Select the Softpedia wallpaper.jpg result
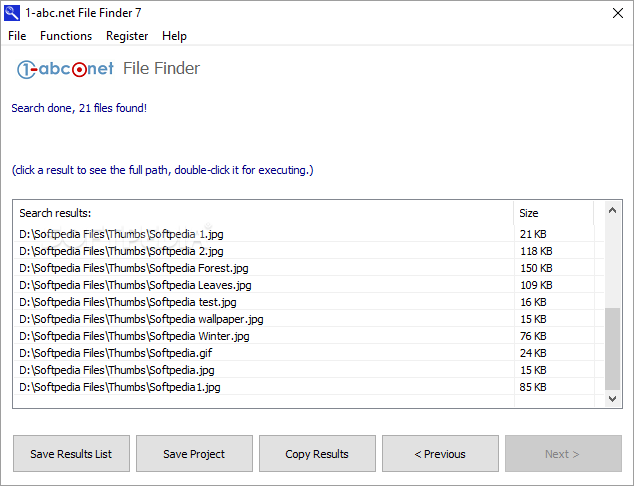634x486 pixels. point(309,319)
